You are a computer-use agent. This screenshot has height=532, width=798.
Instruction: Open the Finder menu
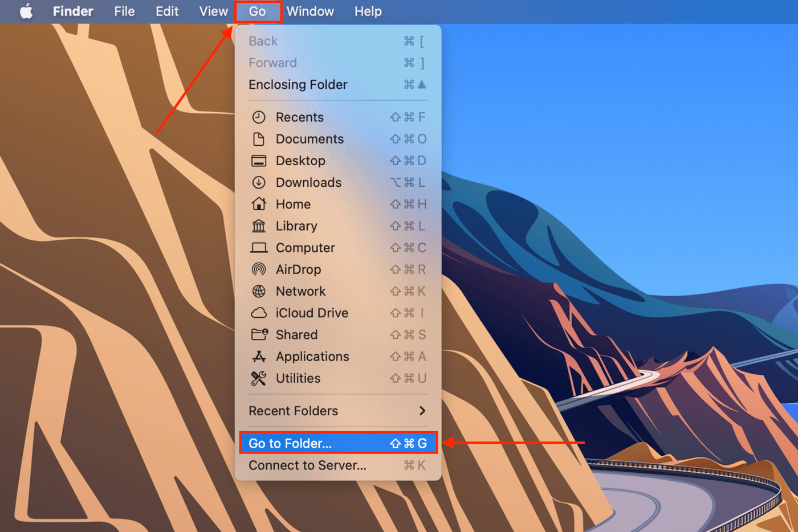[73, 11]
